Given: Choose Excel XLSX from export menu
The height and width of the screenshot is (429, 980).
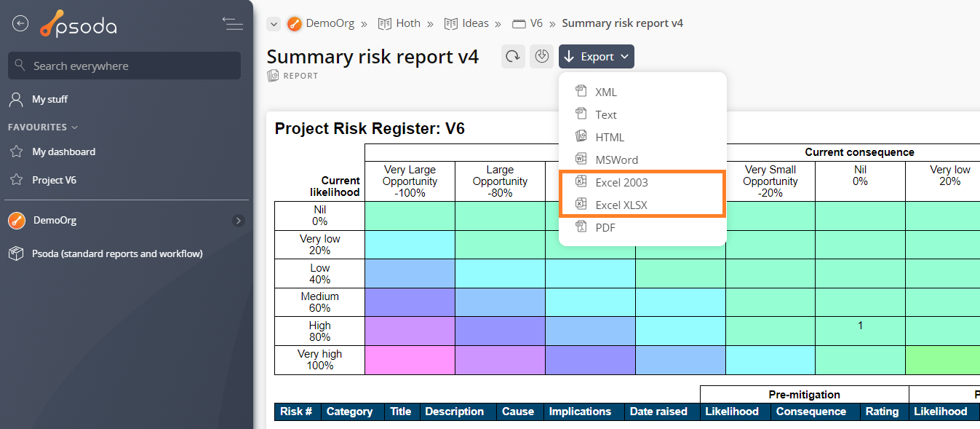Looking at the screenshot, I should [x=621, y=205].
